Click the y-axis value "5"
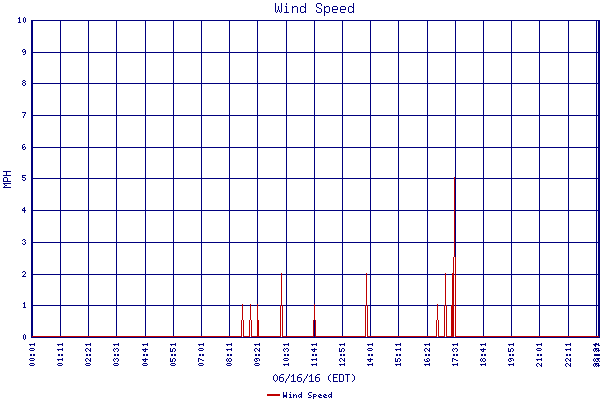 pyautogui.click(x=24, y=178)
